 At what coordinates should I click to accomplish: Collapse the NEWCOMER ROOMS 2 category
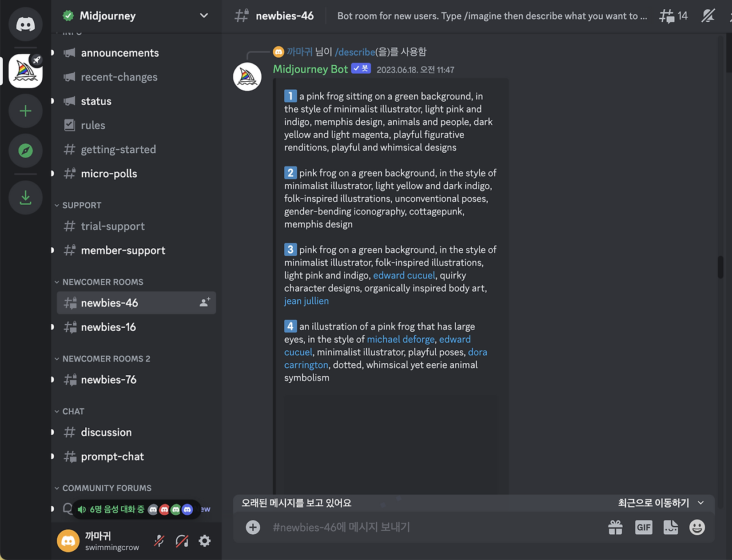click(102, 359)
